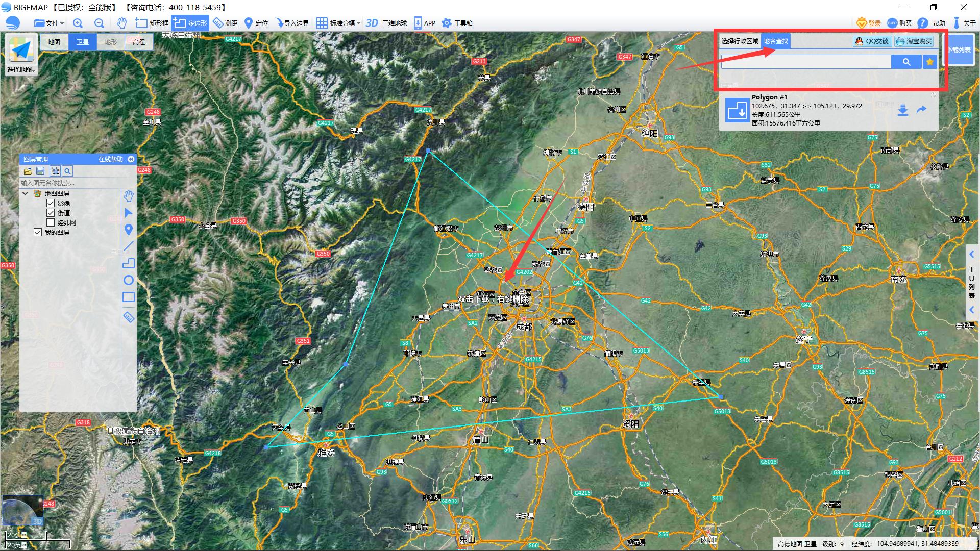Uncheck the 影像 layer checkbox

point(51,203)
